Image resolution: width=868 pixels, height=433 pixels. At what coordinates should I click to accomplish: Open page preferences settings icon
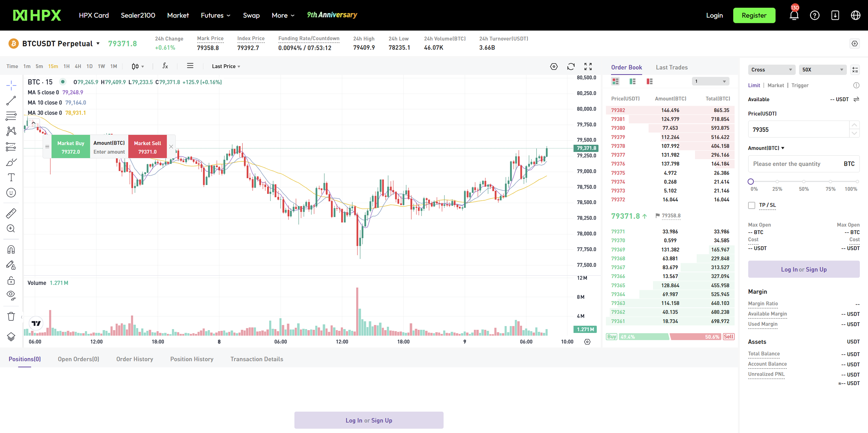[x=855, y=43]
